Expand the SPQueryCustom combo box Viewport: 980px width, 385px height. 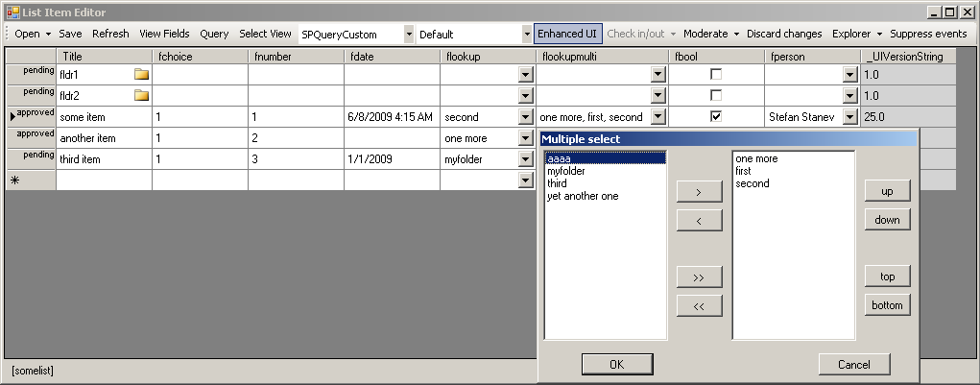(409, 35)
